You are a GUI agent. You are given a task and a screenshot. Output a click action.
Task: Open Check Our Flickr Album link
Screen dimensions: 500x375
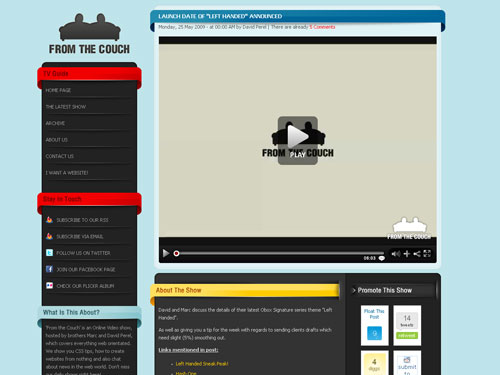(85, 286)
